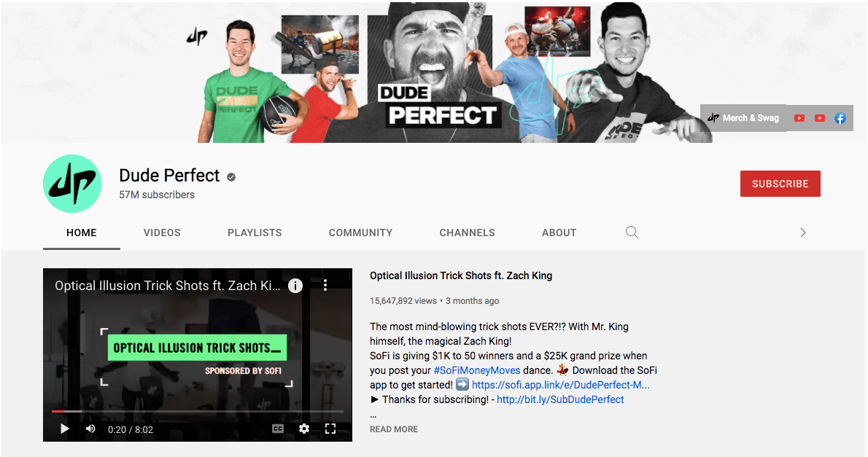Viewport: 868px width, 457px height.
Task: Switch to the Videos tab
Action: (x=162, y=233)
